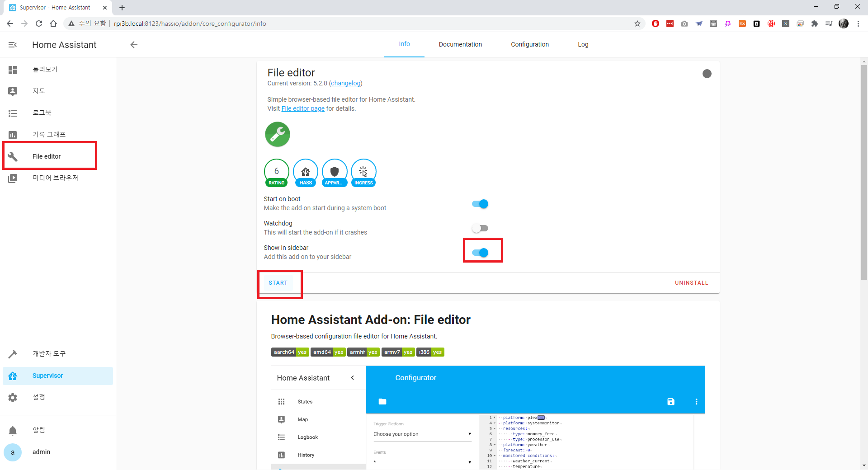Click the File editor wrench logo
Viewport: 868px width, 470px height.
(x=278, y=134)
